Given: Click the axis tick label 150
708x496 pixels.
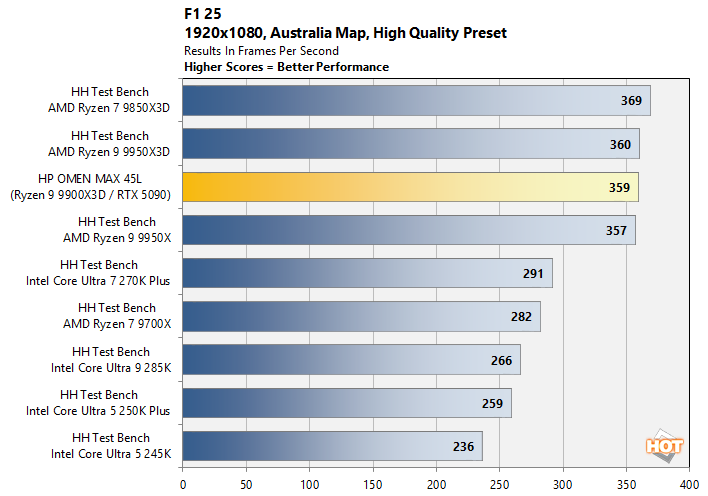Looking at the screenshot, I should tap(373, 485).
